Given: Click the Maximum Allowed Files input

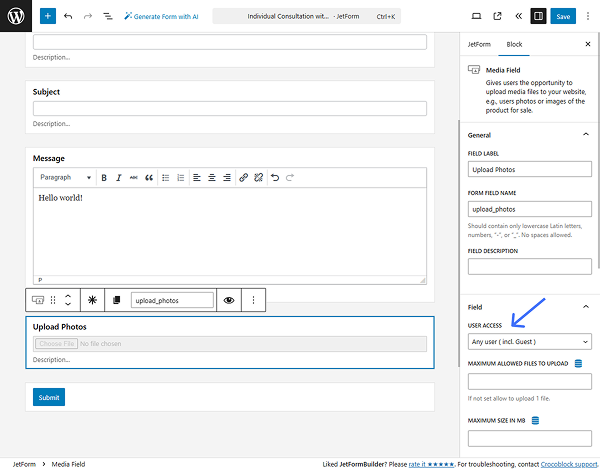Looking at the screenshot, I should [530, 382].
